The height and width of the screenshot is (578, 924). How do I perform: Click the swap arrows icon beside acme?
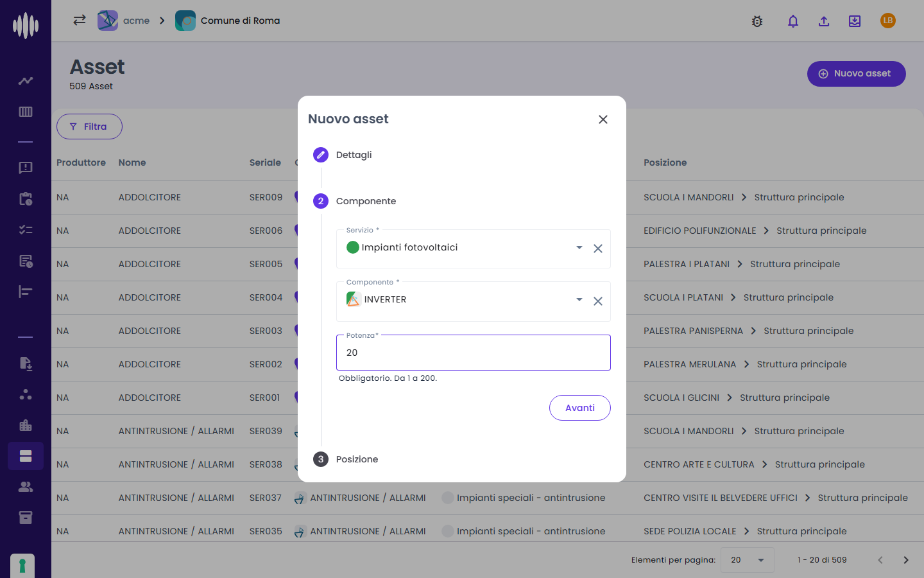[80, 20]
